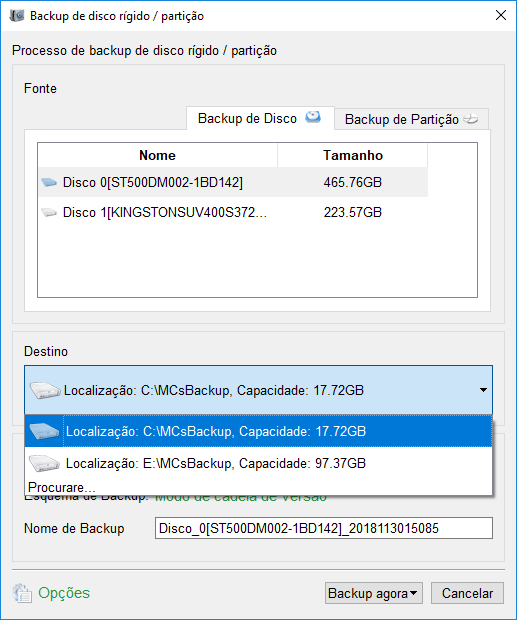Choose C:\MCsBackup 17.72GB destination option
Screen dimensions: 517x620
tap(258, 431)
